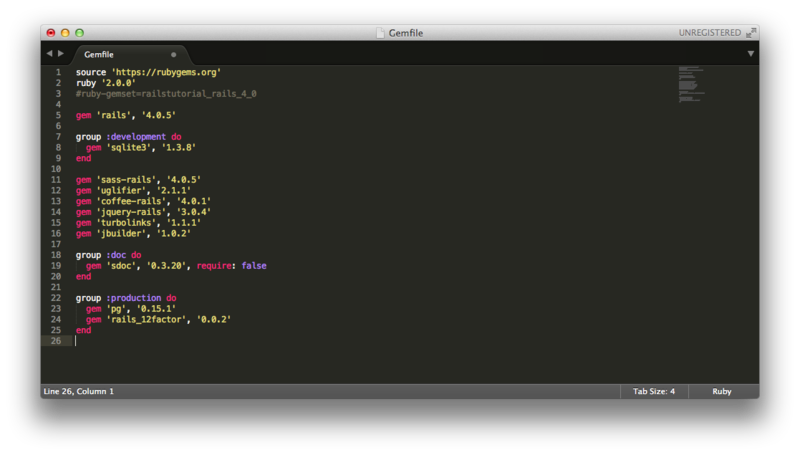The width and height of the screenshot is (800, 455).
Task: Click line number 26 in the gutter
Action: point(56,341)
